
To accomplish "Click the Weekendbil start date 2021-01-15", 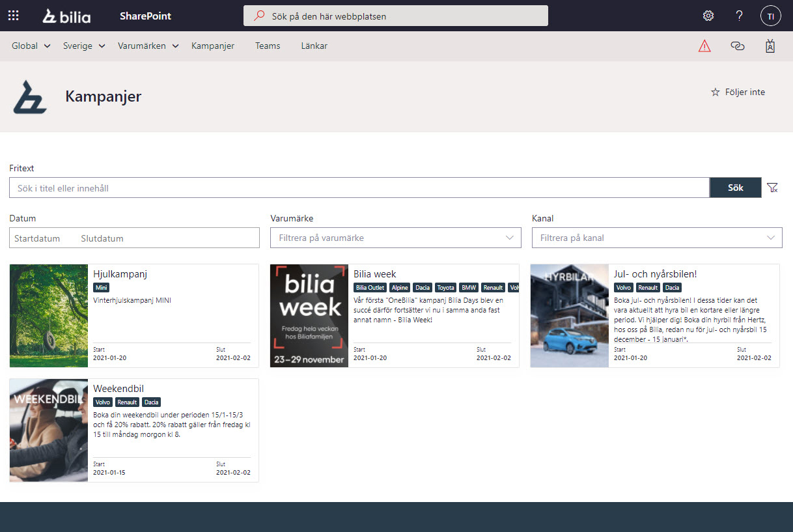I will [109, 472].
